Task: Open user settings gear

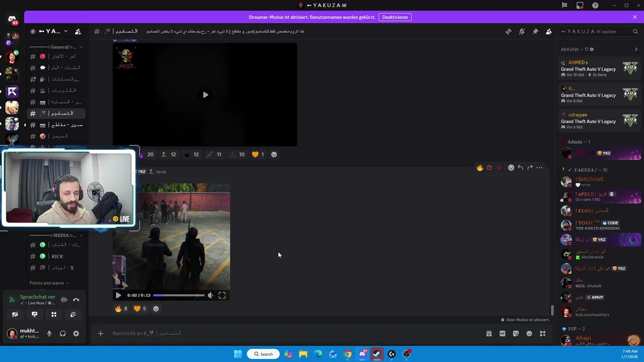Action: [x=76, y=333]
